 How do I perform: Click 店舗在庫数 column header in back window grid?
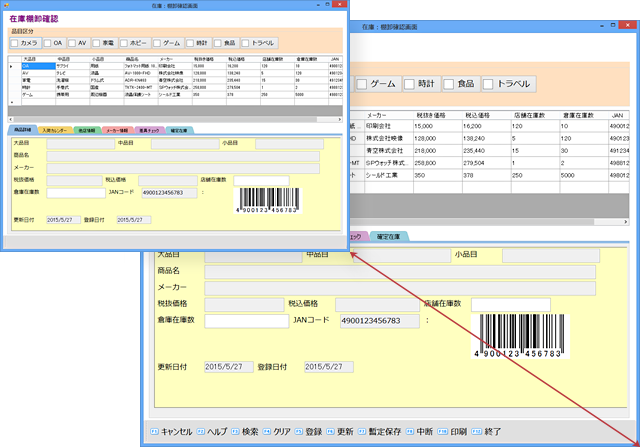click(535, 116)
